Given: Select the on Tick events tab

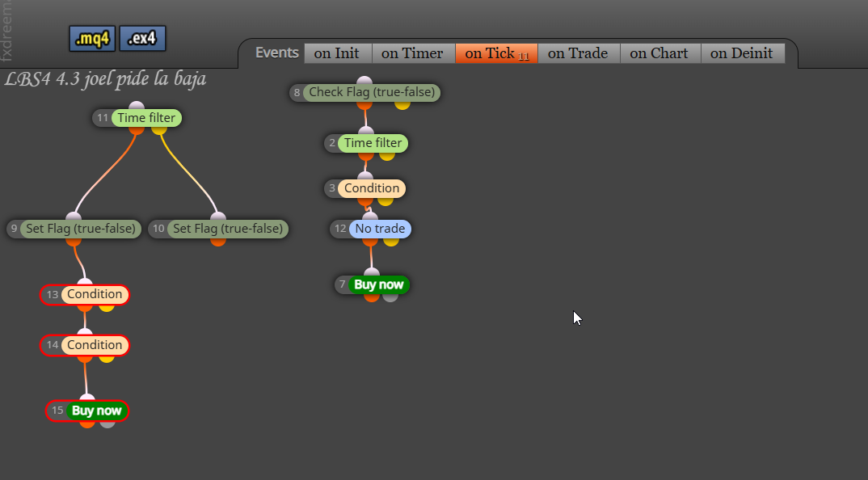Looking at the screenshot, I should click(x=496, y=53).
